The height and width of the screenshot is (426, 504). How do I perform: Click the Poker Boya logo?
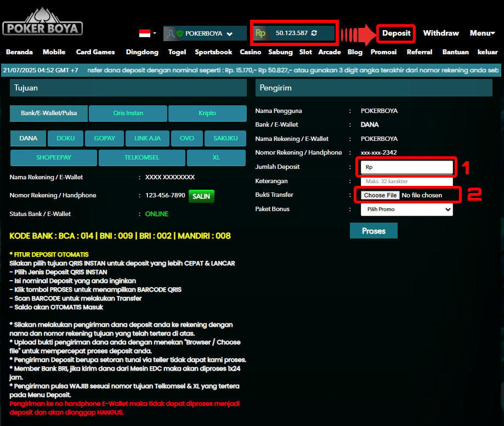click(x=42, y=22)
